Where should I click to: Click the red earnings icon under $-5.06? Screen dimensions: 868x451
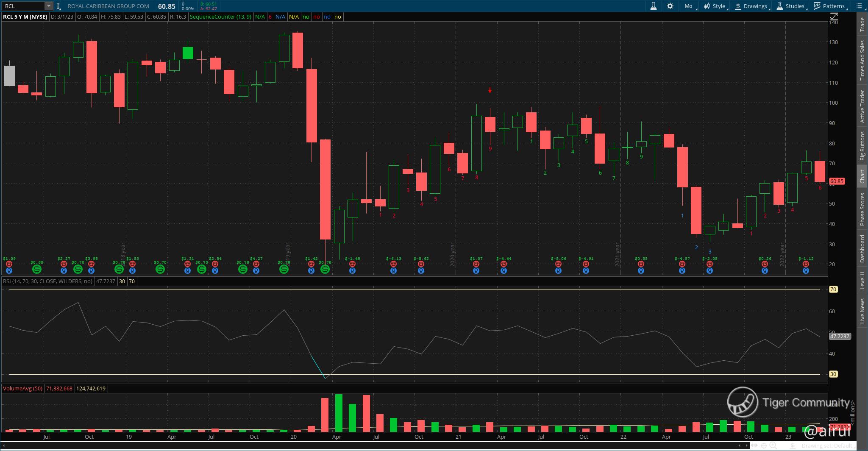coord(558,264)
